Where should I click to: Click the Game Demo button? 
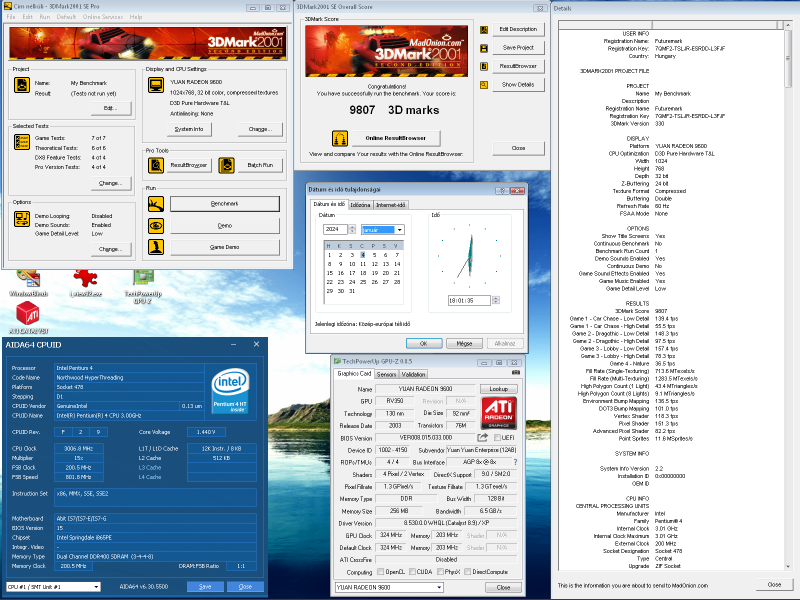pos(224,247)
